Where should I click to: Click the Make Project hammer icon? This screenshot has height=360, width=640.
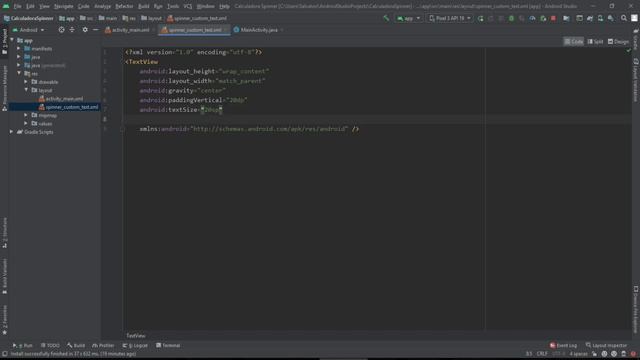point(386,18)
